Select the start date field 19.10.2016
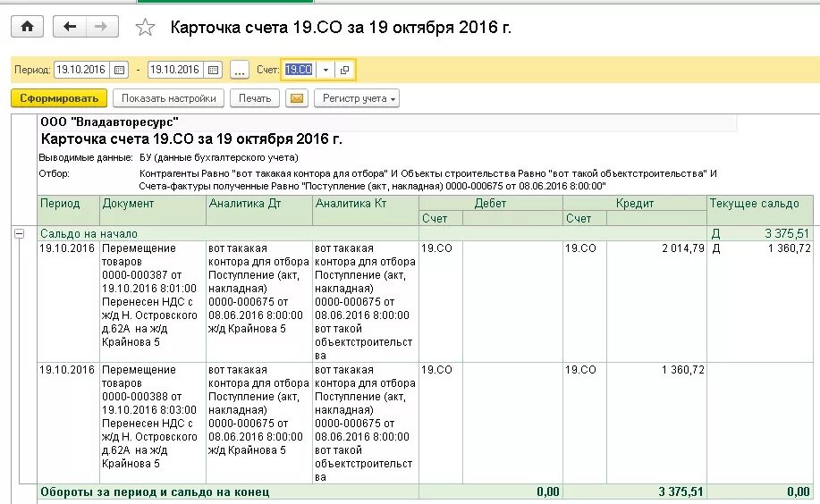Screen dimensions: 820x504 81,70
